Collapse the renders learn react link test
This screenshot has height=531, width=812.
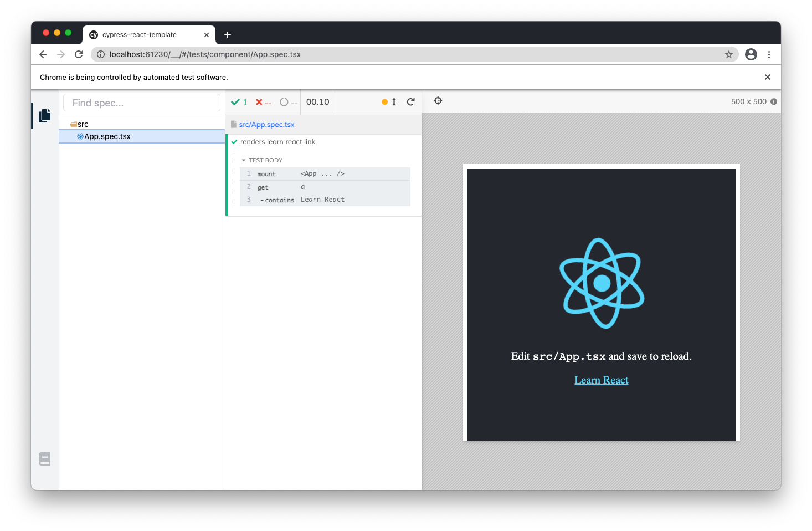coord(277,142)
